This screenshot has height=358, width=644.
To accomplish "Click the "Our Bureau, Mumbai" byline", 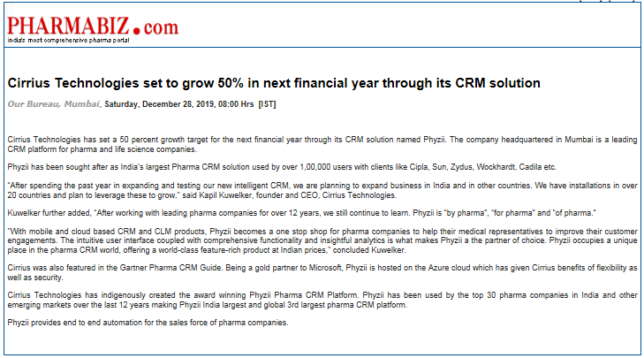I will 53,104.
